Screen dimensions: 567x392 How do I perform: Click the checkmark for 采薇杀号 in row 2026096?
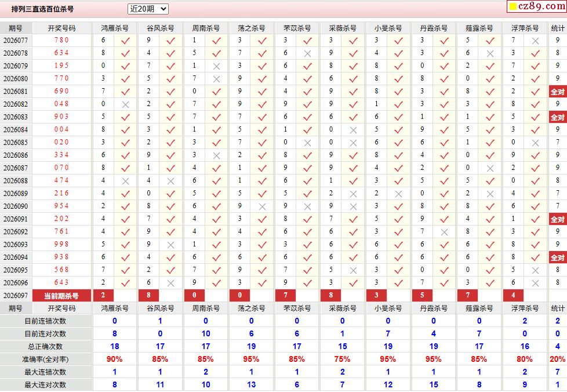(x=353, y=283)
